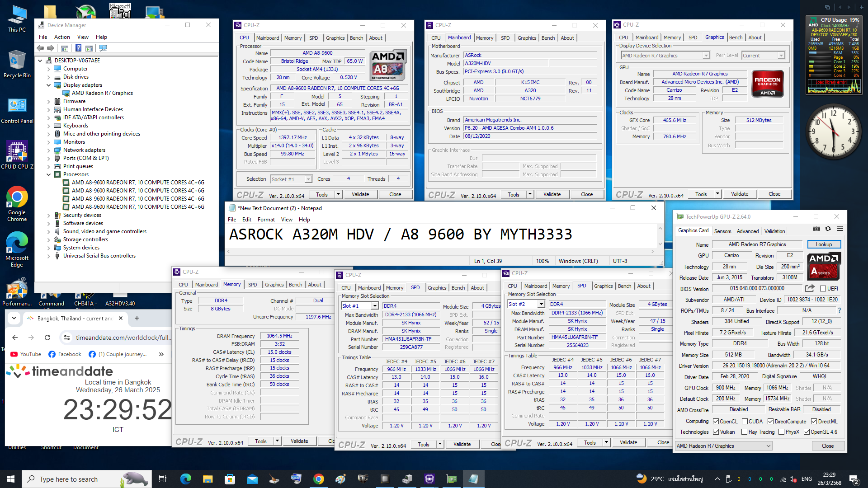Click Close button at GPU-Z bottom

828,446
